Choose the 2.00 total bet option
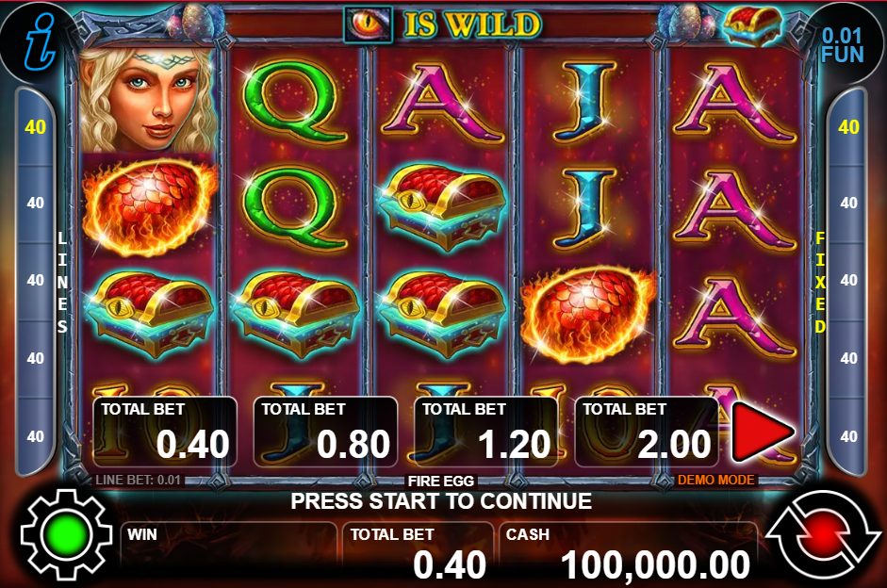Viewport: 887px width, 588px height. click(647, 432)
